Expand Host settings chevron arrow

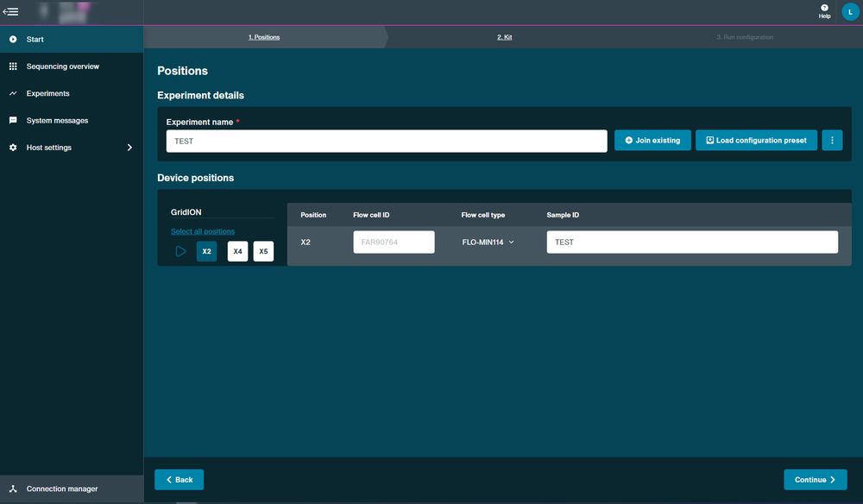click(129, 148)
